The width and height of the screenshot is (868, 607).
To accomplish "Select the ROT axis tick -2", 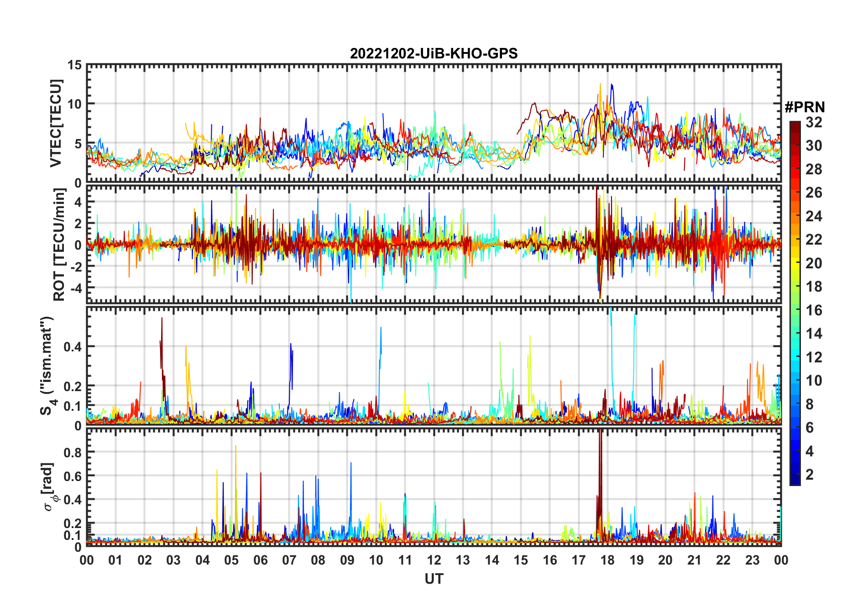I will pos(75,267).
